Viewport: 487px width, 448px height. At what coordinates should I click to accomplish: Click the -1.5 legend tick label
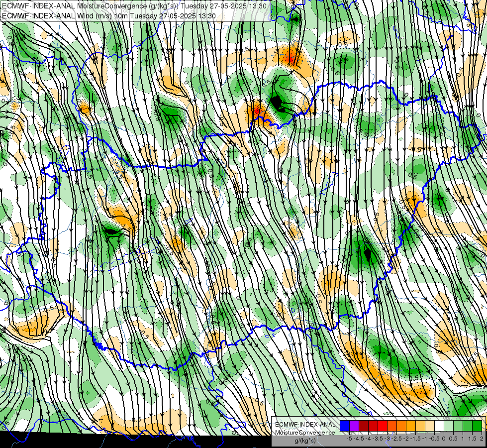(415, 439)
